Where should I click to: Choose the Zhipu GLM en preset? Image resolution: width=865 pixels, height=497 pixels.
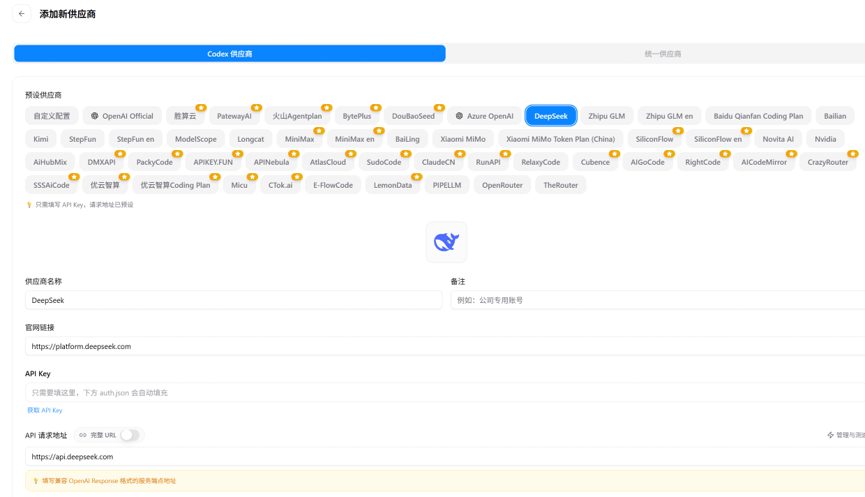(x=669, y=116)
